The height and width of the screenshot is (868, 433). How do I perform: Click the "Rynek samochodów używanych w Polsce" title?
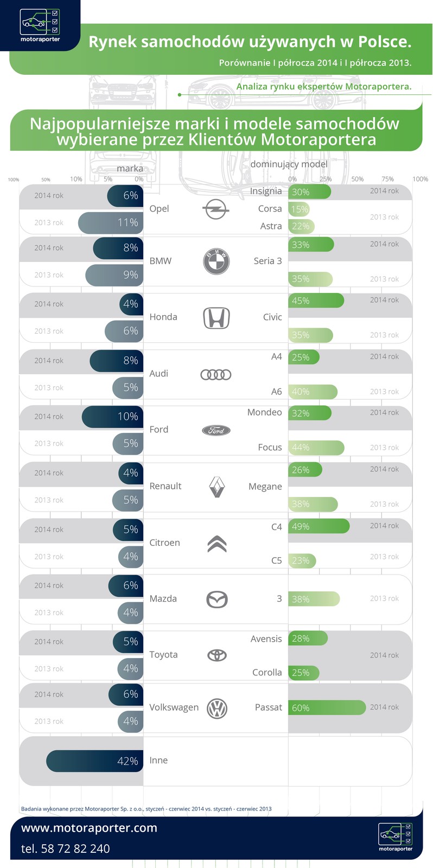click(250, 42)
